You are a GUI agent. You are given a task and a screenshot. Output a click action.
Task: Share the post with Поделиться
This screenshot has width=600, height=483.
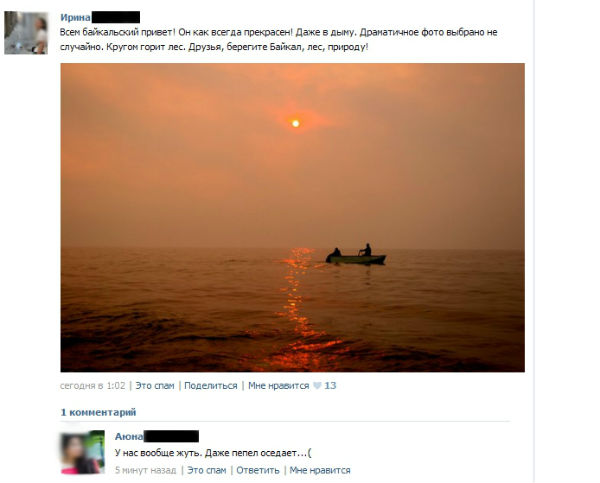[211, 386]
